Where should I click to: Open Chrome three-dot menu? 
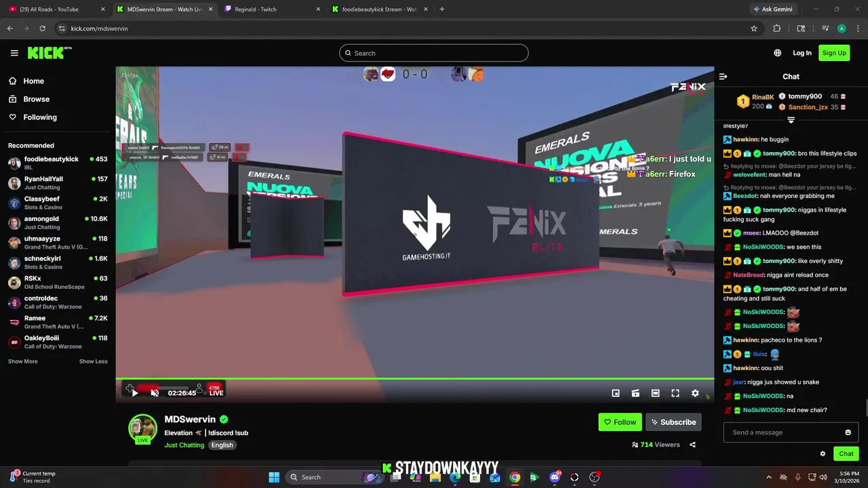click(859, 28)
